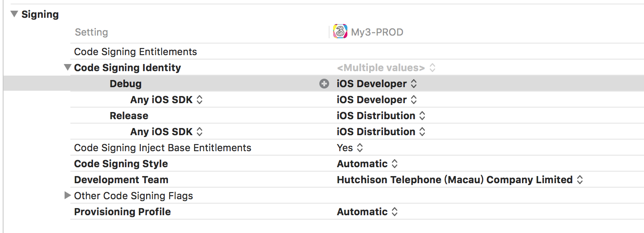Click the My3-PROD app icon
The width and height of the screenshot is (644, 233).
tap(340, 32)
